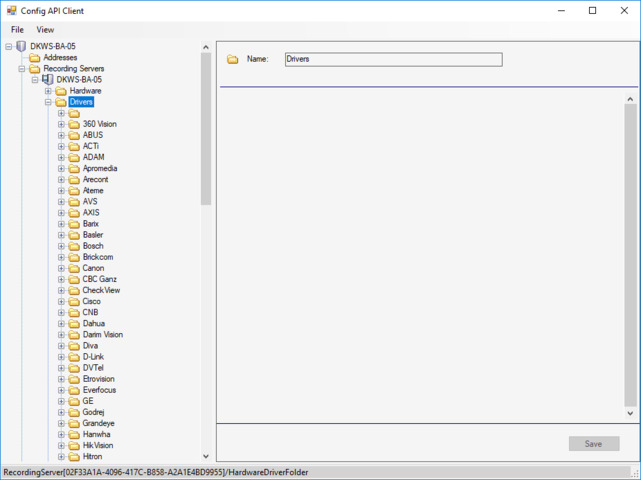
Task: Click the recording server DKWS-BA-05 icon
Action: tap(48, 80)
